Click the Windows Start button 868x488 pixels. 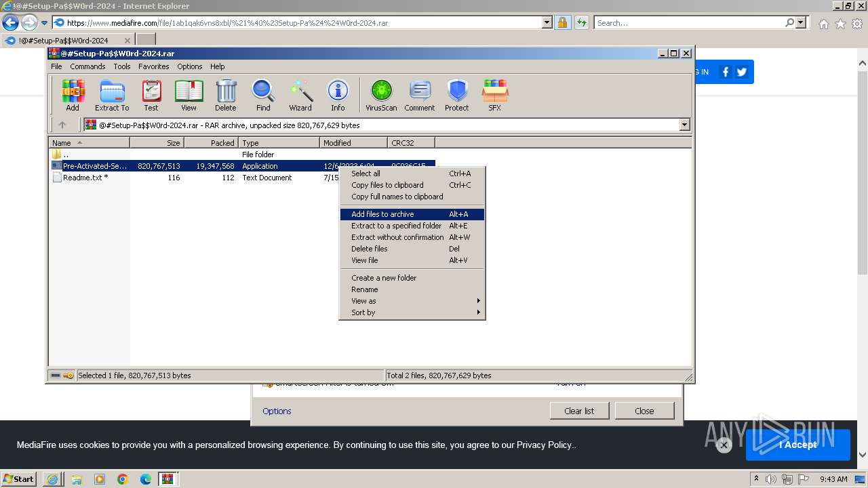pyautogui.click(x=19, y=479)
